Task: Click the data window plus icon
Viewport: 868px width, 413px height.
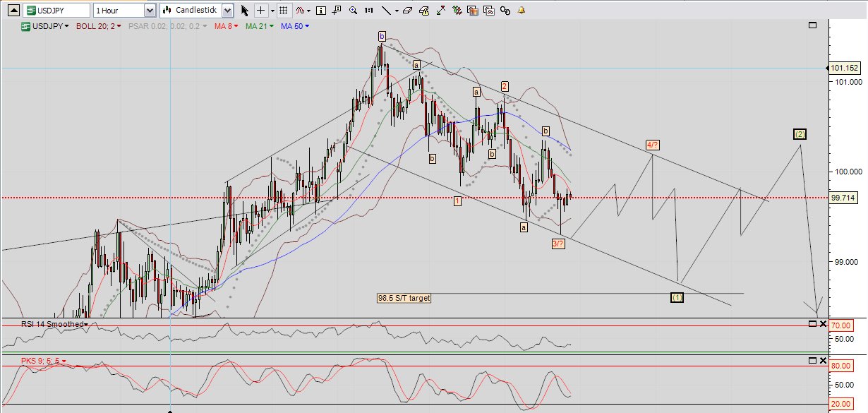Action: click(337, 11)
